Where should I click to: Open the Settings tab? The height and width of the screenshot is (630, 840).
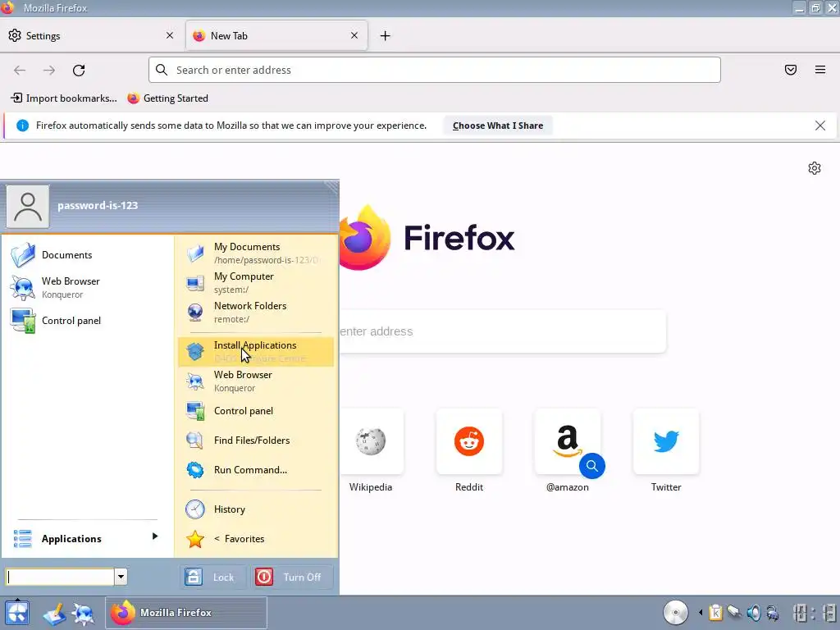tap(90, 36)
